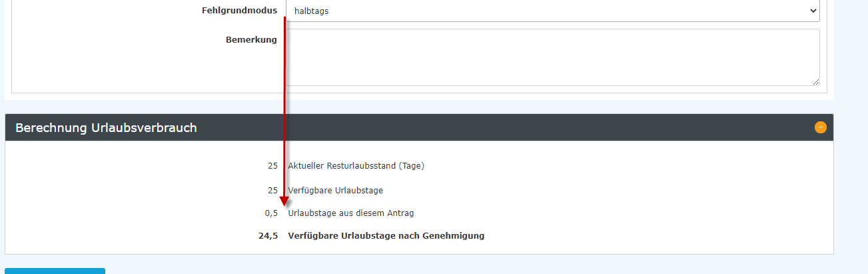Click the Berechnung Urlaubsverbrauch header title
This screenshot has height=274, width=868.
106,127
